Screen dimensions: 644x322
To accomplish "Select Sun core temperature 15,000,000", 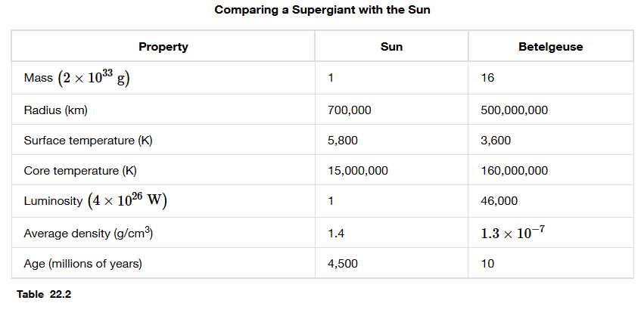I will 357,171.
